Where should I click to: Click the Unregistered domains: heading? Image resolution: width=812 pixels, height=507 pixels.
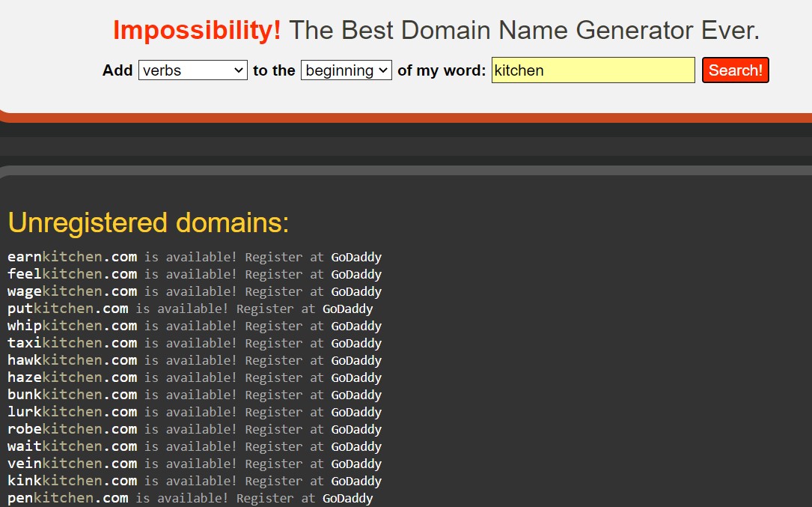[148, 223]
